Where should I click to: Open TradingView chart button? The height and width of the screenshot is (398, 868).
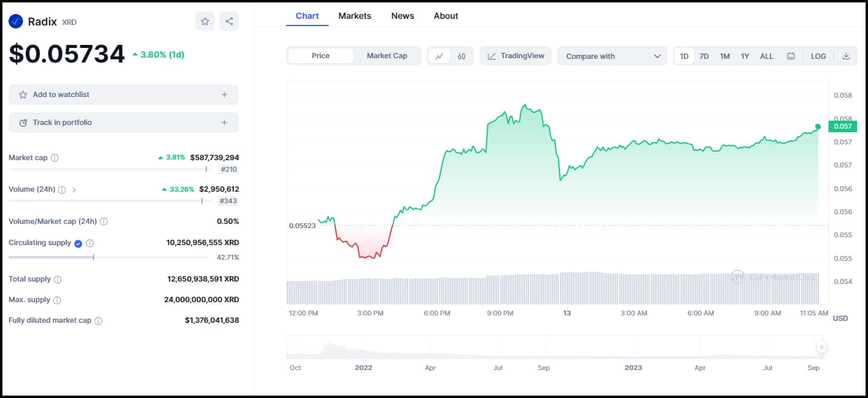tap(516, 56)
